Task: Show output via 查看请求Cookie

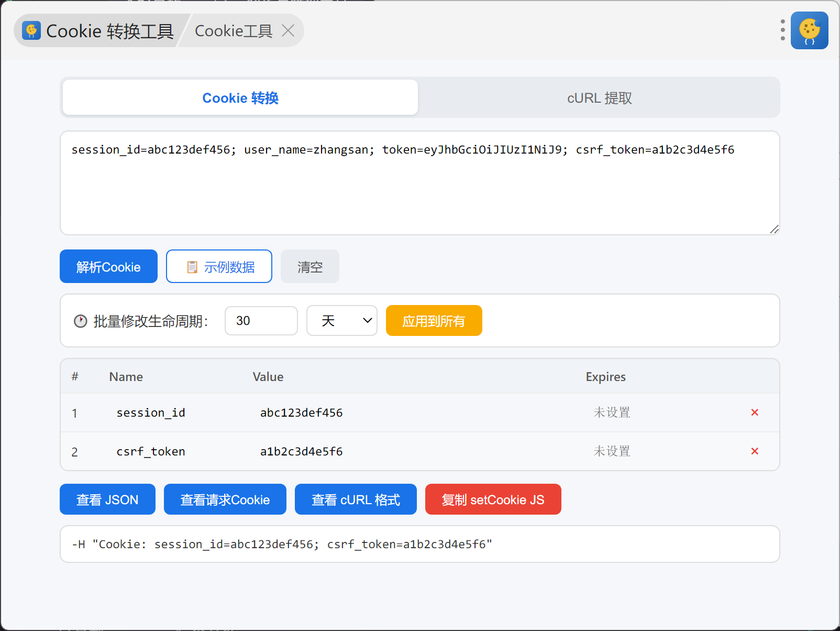Action: coord(225,499)
